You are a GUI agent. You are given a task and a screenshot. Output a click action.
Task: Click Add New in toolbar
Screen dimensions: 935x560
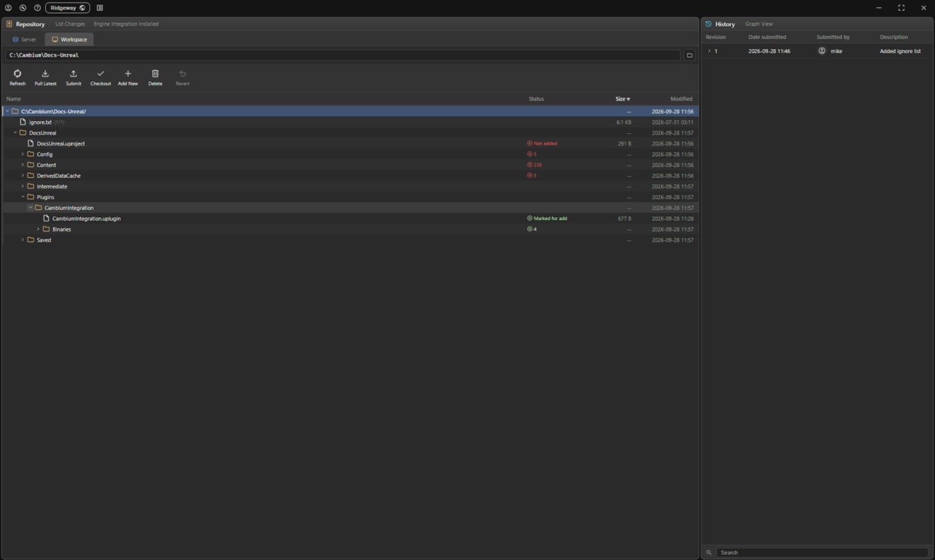(x=128, y=77)
